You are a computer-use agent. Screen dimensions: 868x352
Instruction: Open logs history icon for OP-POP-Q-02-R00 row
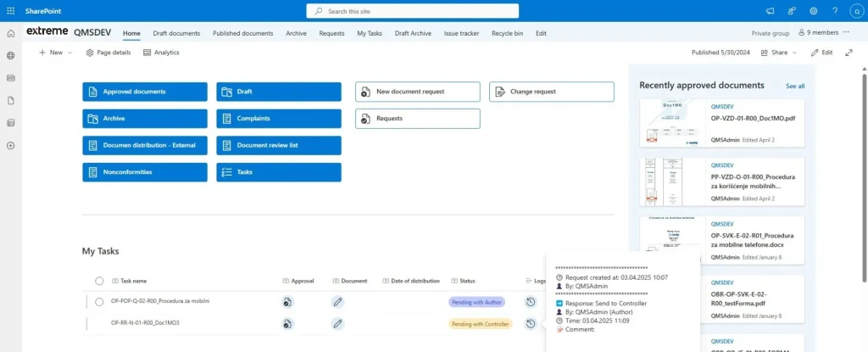pos(530,301)
